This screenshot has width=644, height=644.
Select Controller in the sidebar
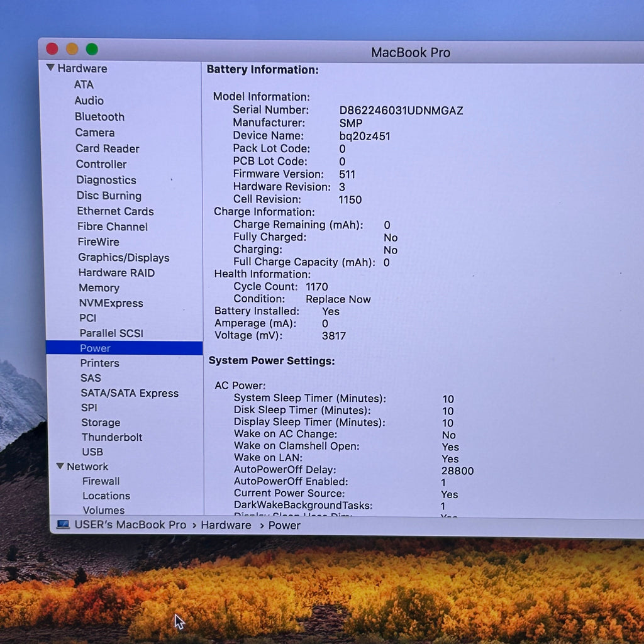[101, 164]
